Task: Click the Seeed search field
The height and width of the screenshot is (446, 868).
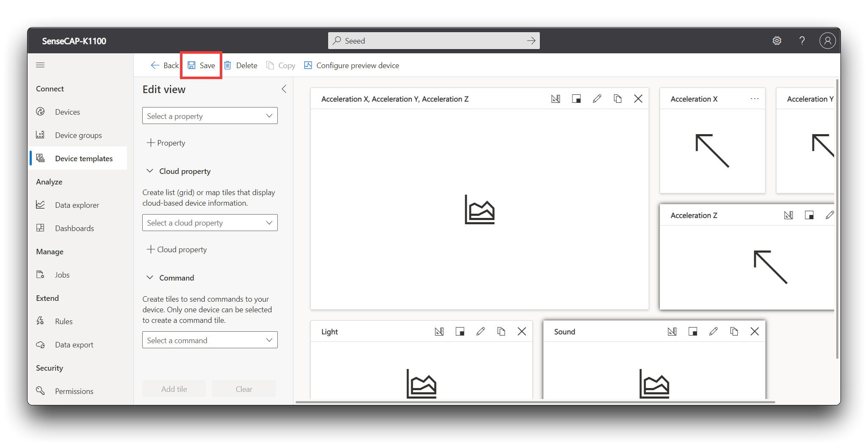Action: [434, 41]
